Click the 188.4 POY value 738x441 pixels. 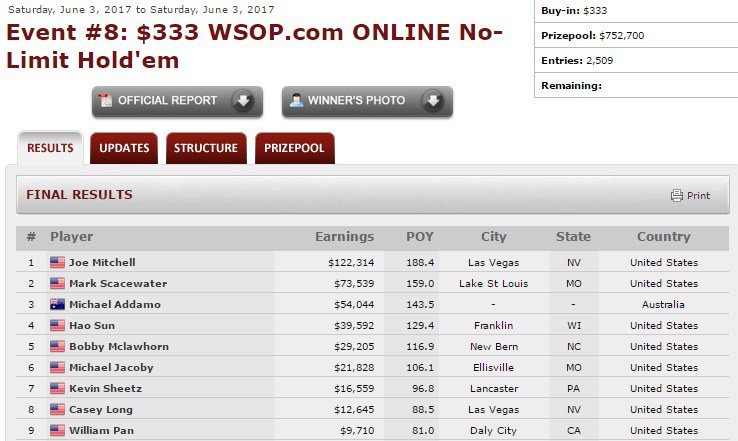click(x=420, y=263)
